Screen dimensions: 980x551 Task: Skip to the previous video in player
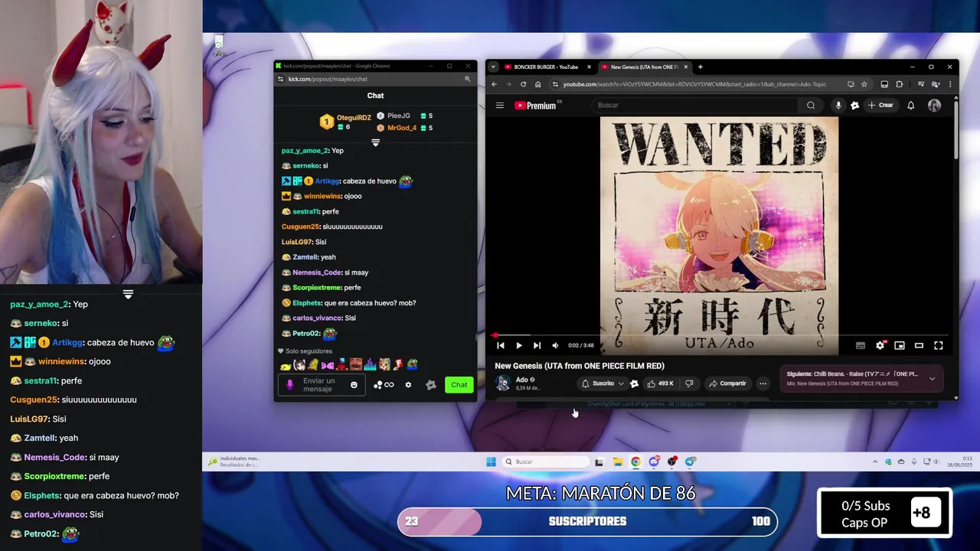pyautogui.click(x=501, y=346)
